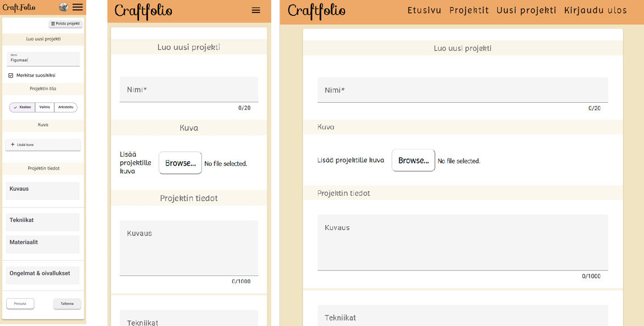Click Kirjaudu ulos to log out
The height and width of the screenshot is (326, 644).
[x=595, y=11]
